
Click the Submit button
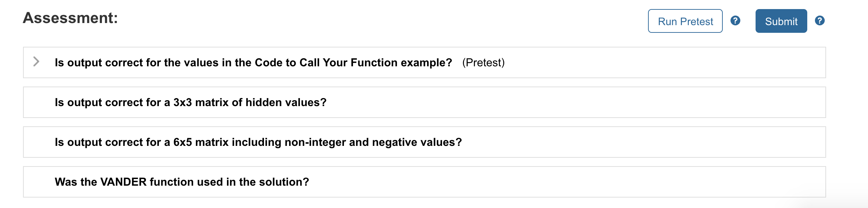781,21
